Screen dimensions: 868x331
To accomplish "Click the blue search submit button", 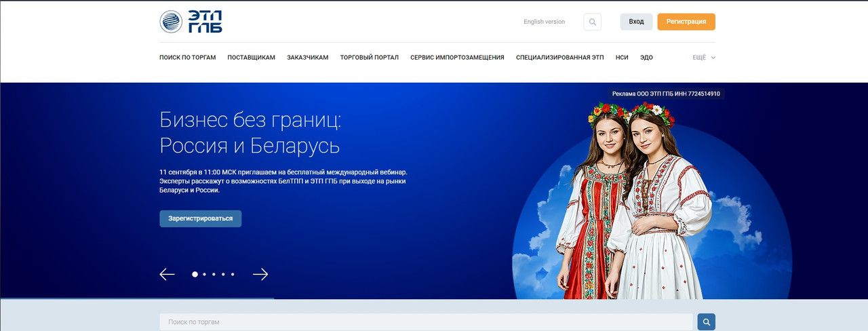I will (x=706, y=322).
